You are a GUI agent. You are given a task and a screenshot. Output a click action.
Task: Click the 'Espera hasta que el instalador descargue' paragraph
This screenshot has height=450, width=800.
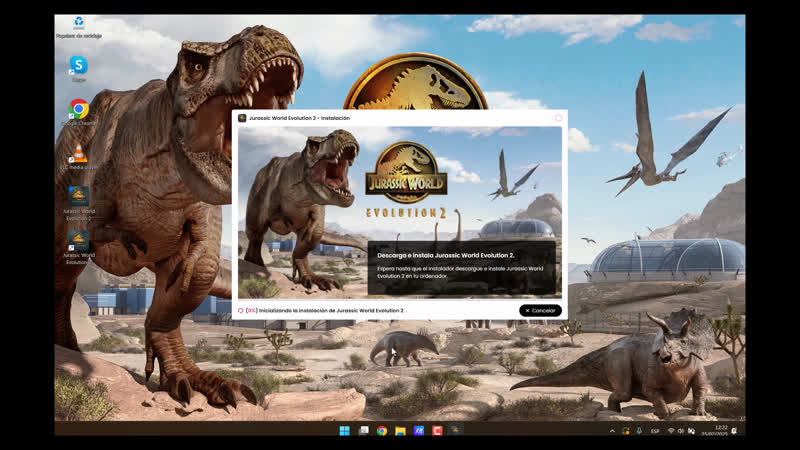pos(460,272)
